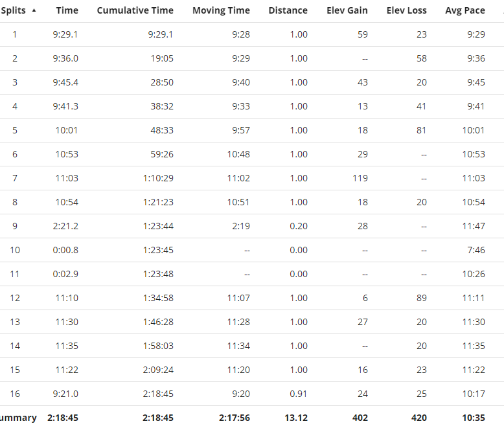Click the Summary total distance 13.12
The height and width of the screenshot is (441, 504).
tap(296, 418)
